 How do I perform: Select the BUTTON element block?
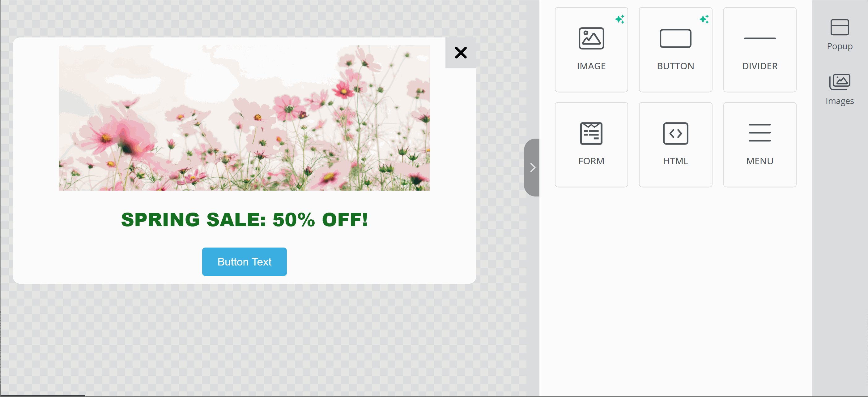point(675,50)
